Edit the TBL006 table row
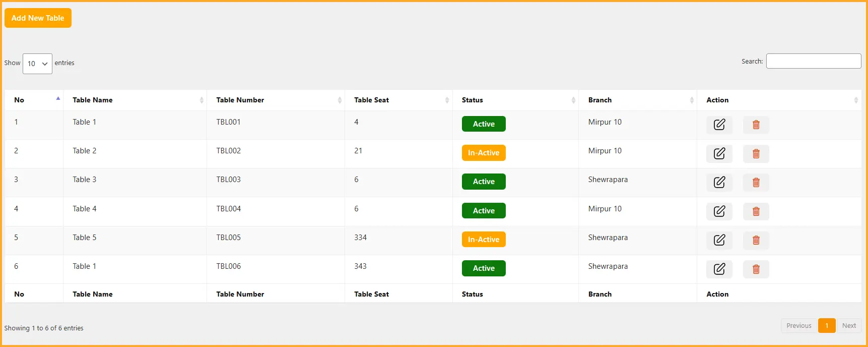This screenshot has width=868, height=347. [x=719, y=269]
